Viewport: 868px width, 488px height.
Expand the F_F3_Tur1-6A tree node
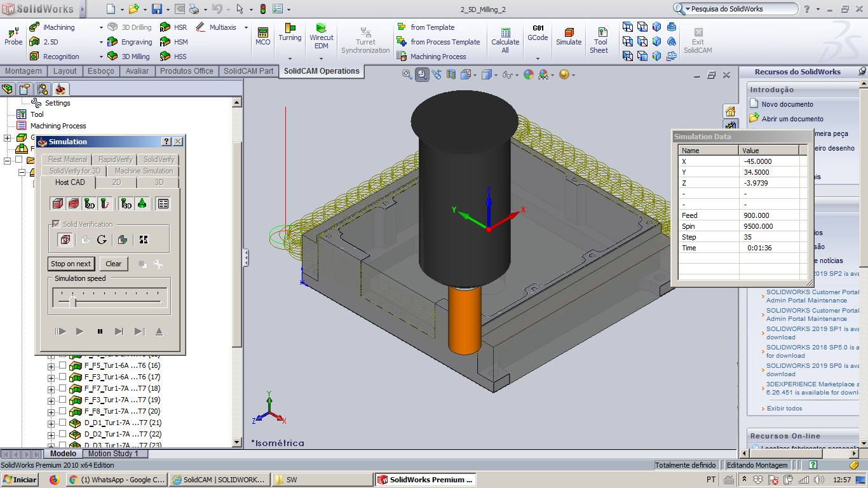(51, 377)
